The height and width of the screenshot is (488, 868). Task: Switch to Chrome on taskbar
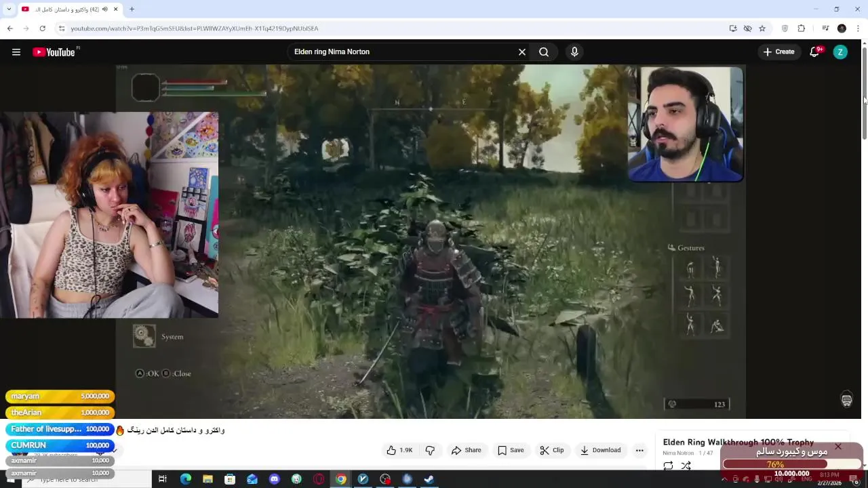click(340, 479)
